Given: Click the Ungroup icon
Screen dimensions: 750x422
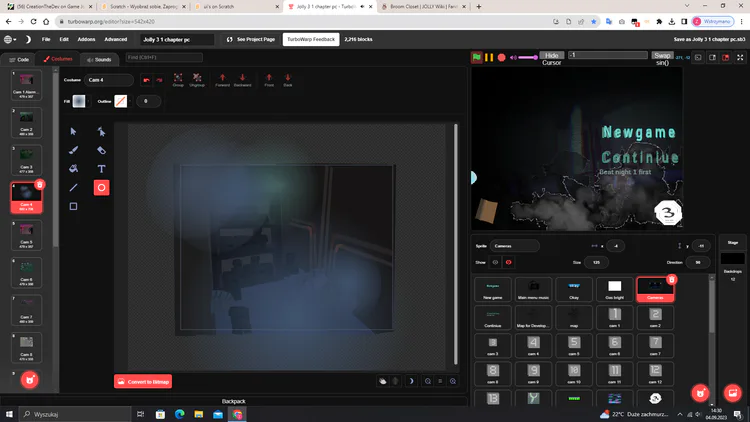Looking at the screenshot, I should point(197,80).
